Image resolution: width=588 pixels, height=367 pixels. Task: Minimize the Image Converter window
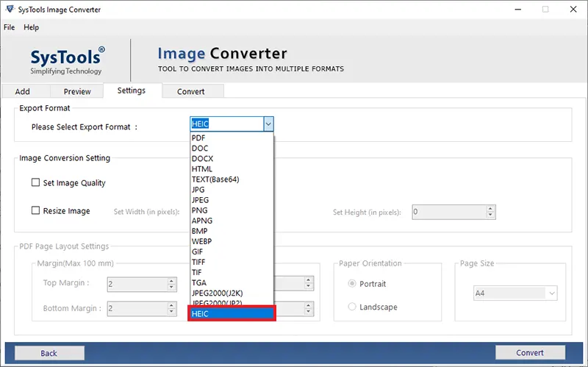518,10
